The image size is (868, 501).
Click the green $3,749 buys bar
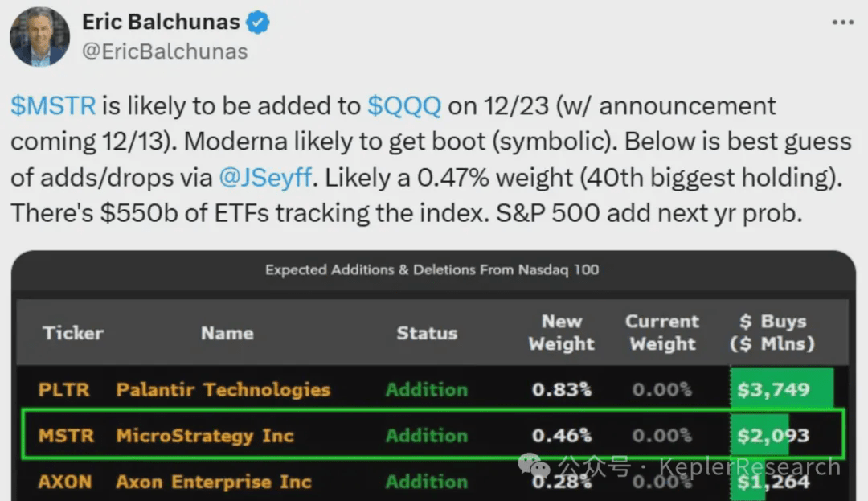tap(780, 390)
